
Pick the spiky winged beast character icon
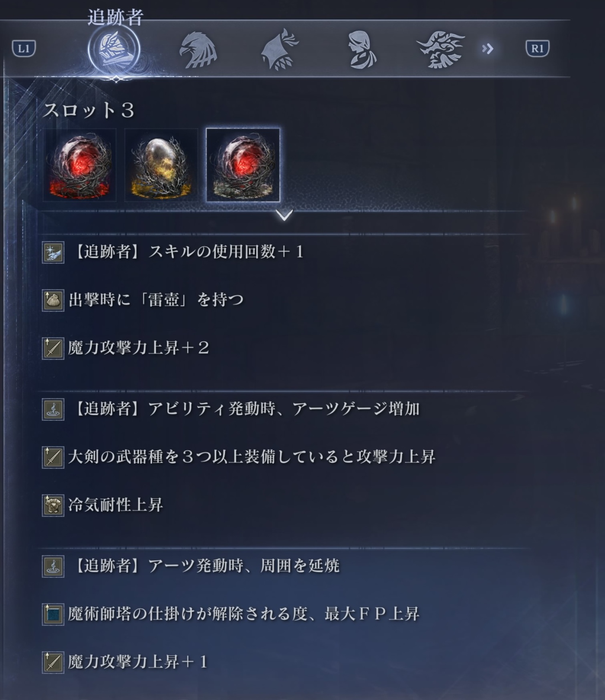[441, 50]
